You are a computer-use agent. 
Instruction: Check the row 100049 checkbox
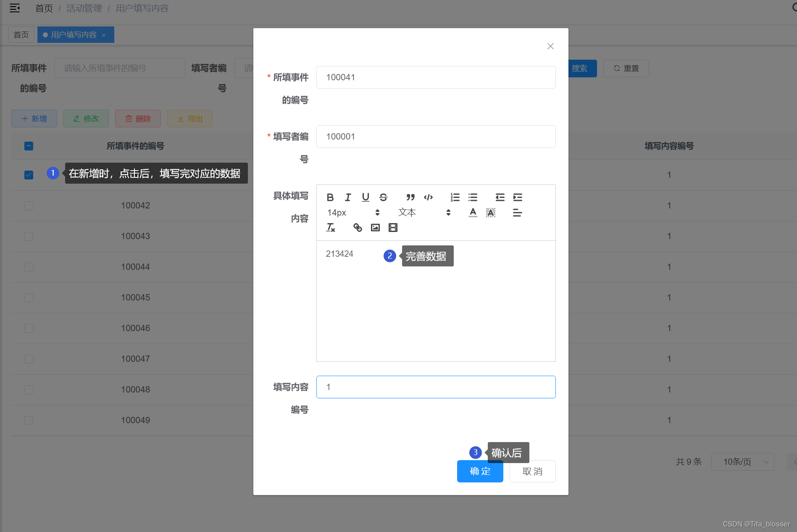coord(29,420)
